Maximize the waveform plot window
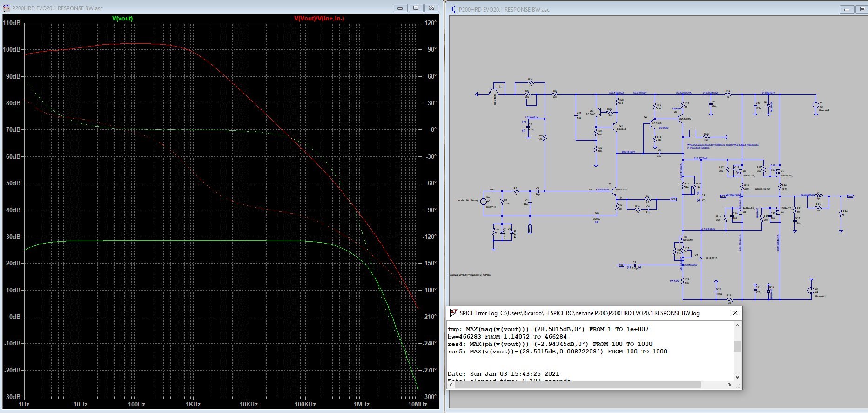 (x=416, y=8)
